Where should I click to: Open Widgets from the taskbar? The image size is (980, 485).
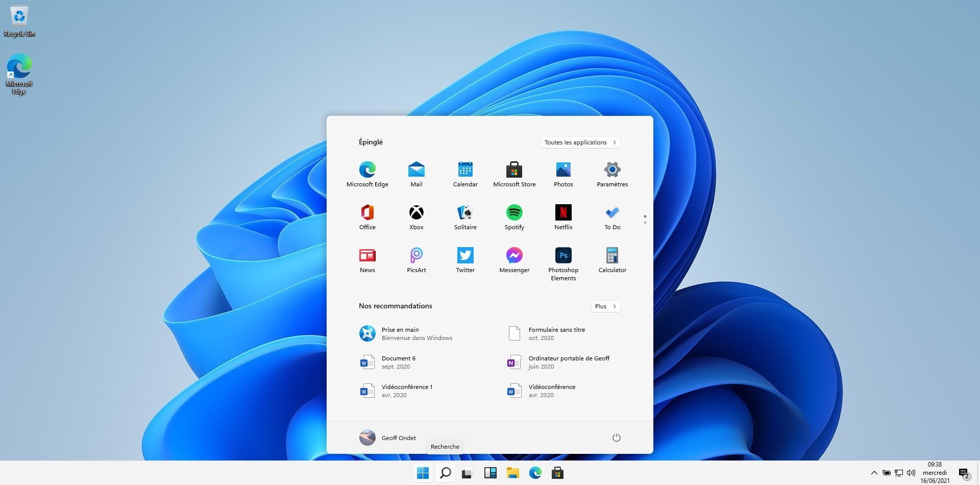[x=490, y=473]
